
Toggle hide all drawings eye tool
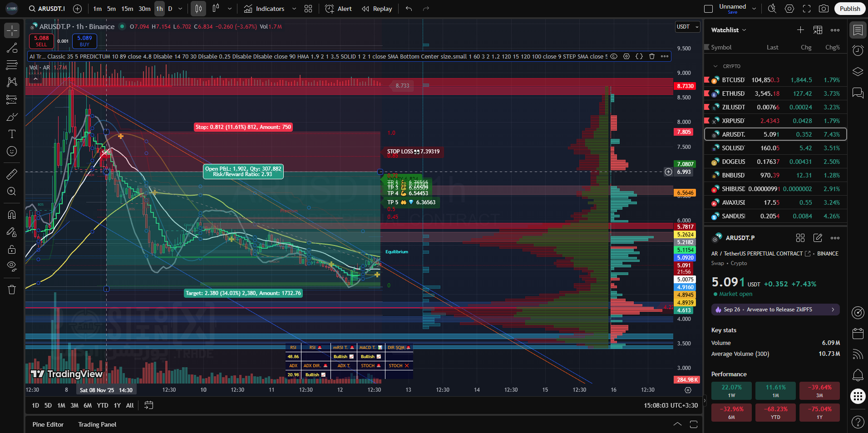click(x=12, y=266)
